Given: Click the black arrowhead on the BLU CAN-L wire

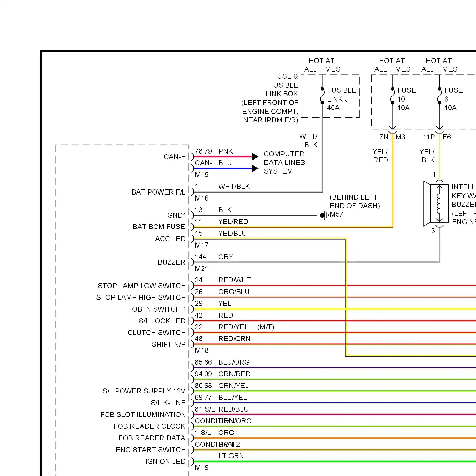Looking at the screenshot, I should pos(255,169).
